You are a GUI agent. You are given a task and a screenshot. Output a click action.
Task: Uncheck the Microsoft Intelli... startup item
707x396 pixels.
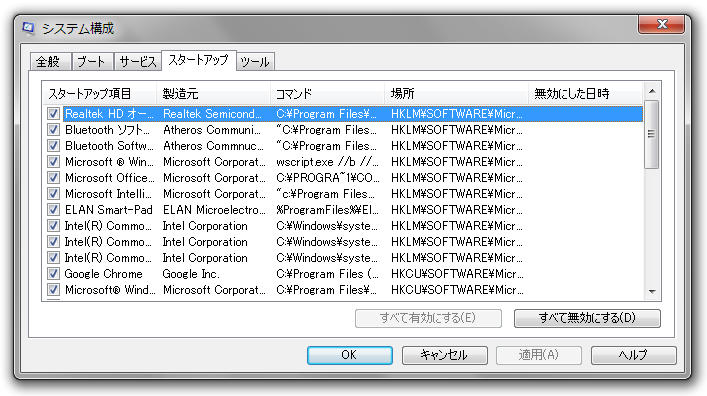(x=53, y=194)
